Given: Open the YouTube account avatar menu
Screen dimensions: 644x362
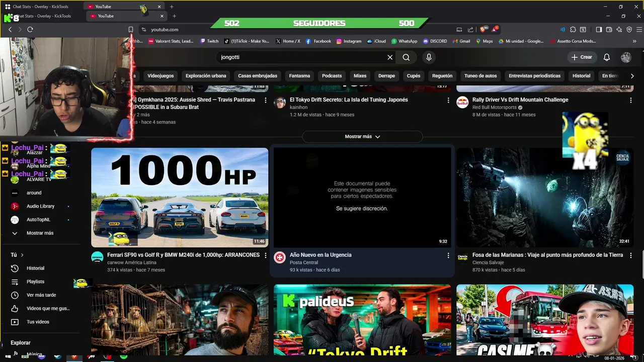Looking at the screenshot, I should click(626, 57).
